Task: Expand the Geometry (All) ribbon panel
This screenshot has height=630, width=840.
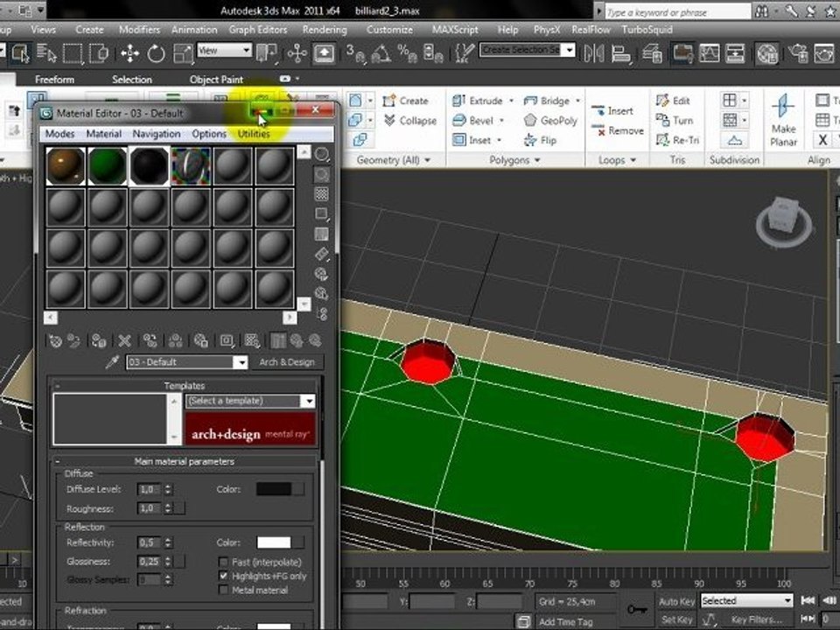Action: point(394,159)
